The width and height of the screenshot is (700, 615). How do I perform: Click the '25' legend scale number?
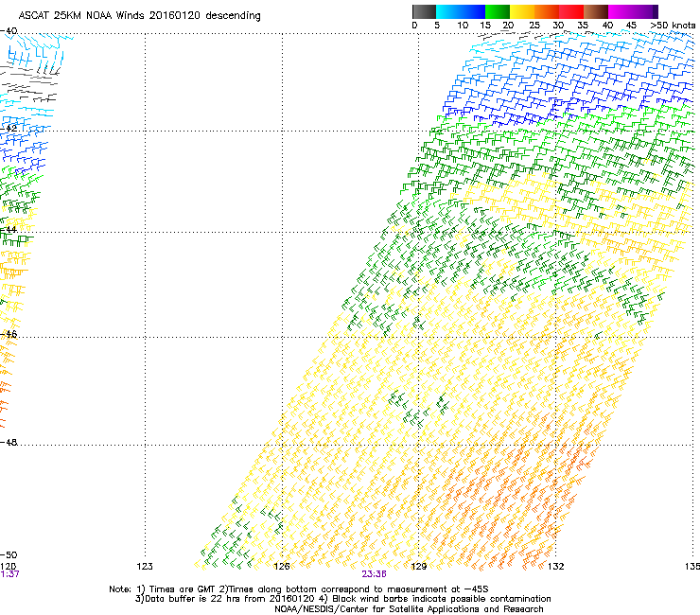(534, 26)
